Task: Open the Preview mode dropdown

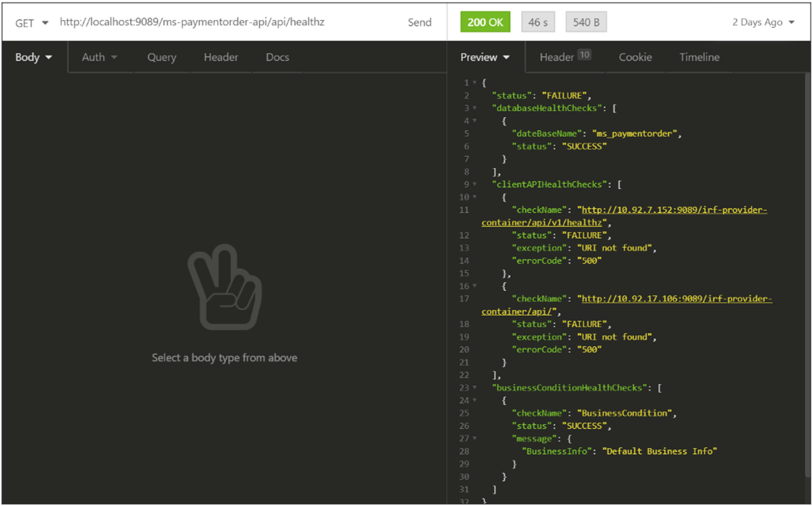Action: (x=485, y=57)
